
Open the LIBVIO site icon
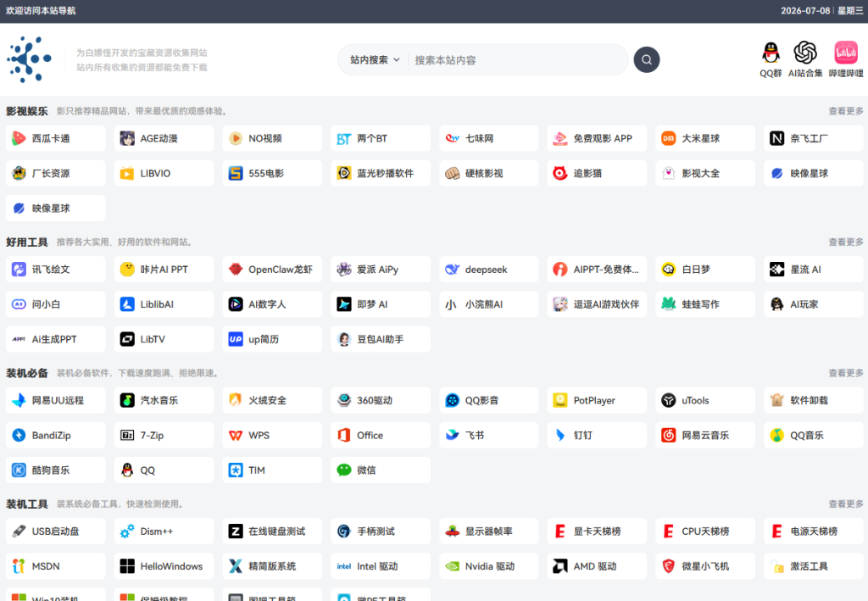pos(127,173)
